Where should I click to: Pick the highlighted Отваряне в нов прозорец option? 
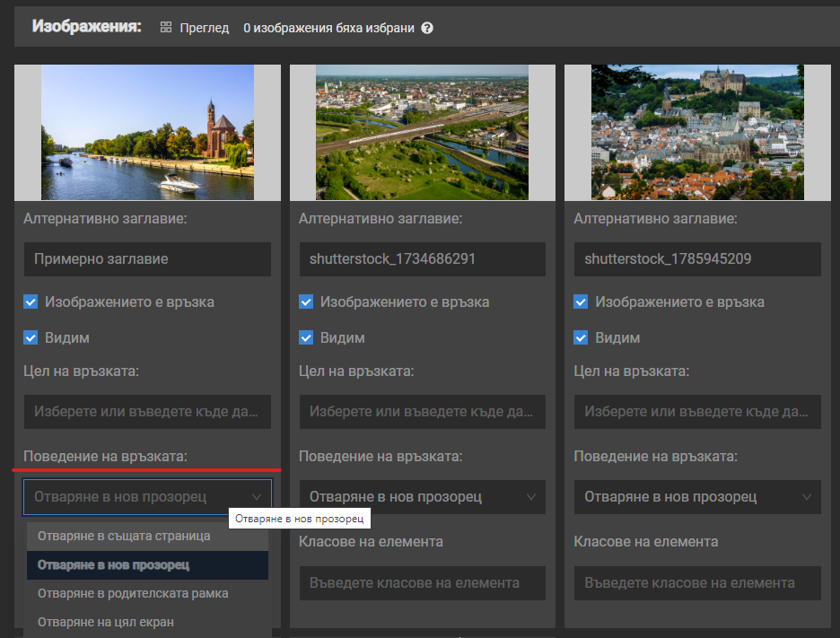[x=113, y=565]
